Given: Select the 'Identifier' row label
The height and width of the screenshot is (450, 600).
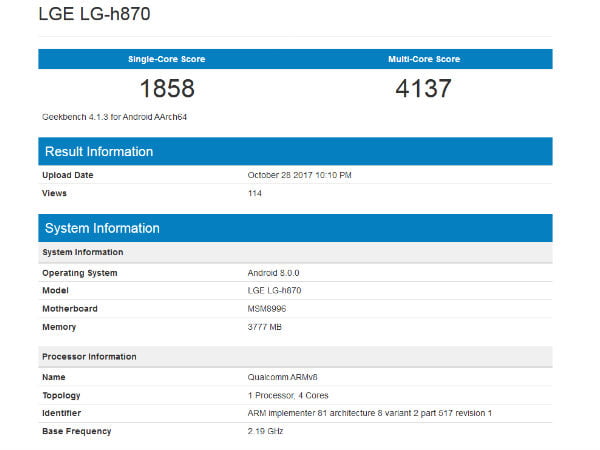Looking at the screenshot, I should click(61, 413).
